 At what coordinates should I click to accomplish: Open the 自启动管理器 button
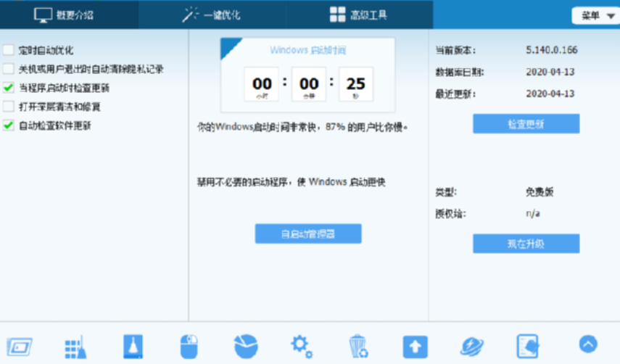click(x=308, y=233)
